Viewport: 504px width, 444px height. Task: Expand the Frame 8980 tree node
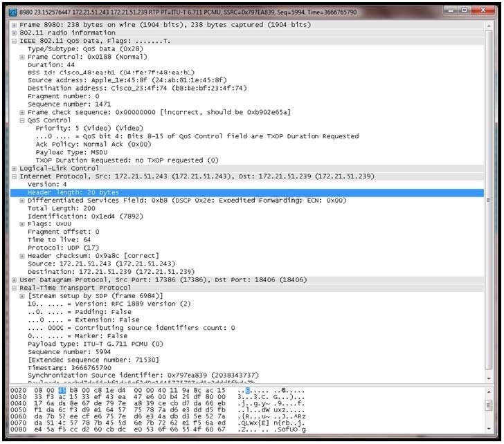15,25
